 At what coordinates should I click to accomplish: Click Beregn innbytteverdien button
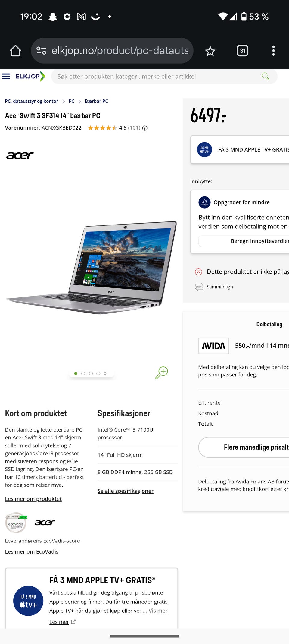pos(244,241)
